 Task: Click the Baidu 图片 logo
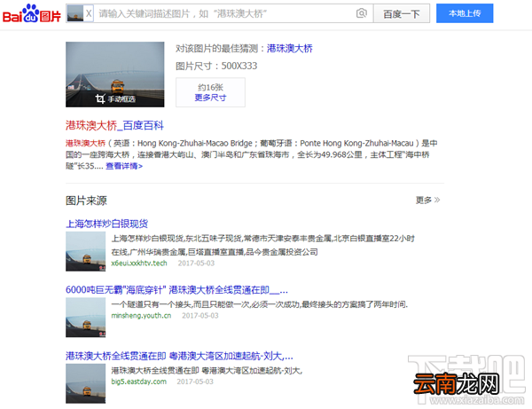pyautogui.click(x=32, y=13)
